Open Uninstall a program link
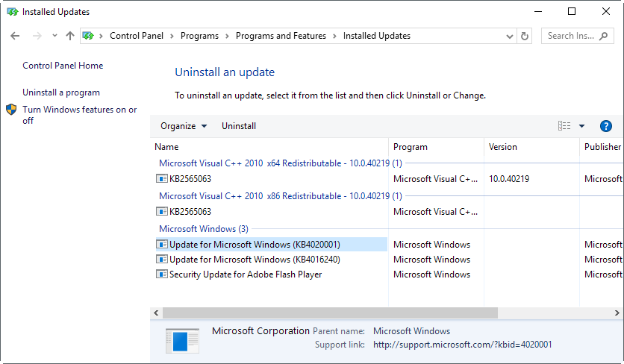The height and width of the screenshot is (364, 624). [61, 92]
